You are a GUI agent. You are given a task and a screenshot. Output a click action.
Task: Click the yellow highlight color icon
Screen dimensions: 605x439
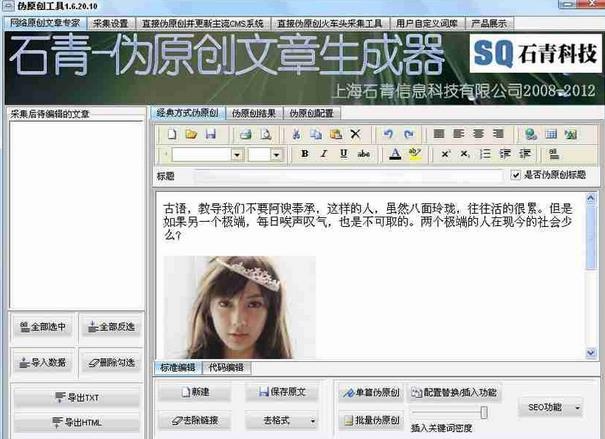[415, 154]
